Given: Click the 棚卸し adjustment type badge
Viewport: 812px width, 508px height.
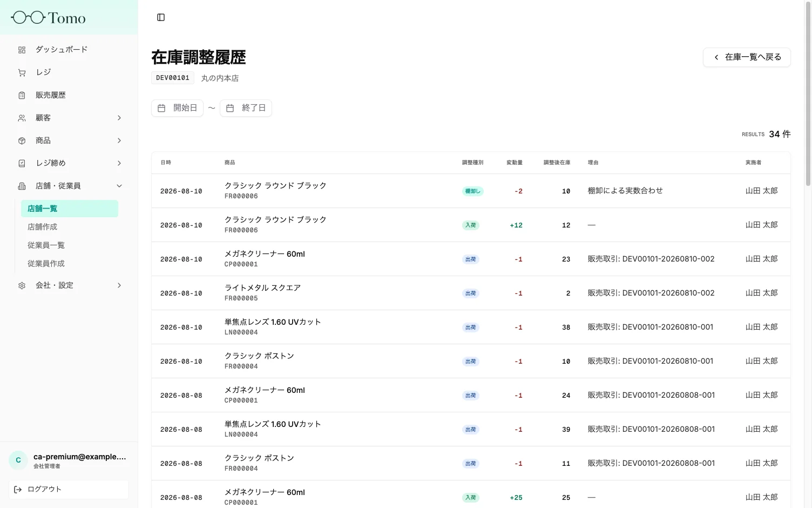Looking at the screenshot, I should pos(472,191).
